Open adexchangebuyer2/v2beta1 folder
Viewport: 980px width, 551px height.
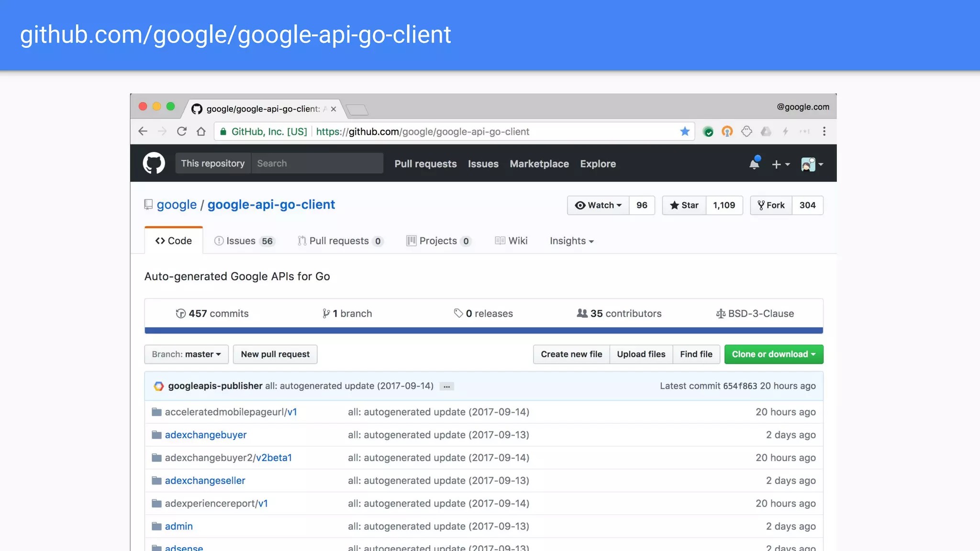tap(228, 458)
